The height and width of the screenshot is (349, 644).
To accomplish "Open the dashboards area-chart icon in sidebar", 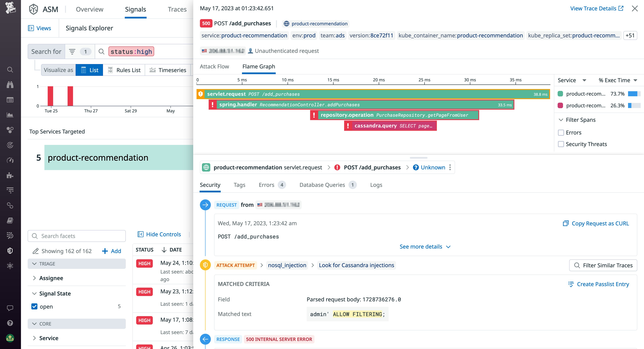I will (x=10, y=115).
